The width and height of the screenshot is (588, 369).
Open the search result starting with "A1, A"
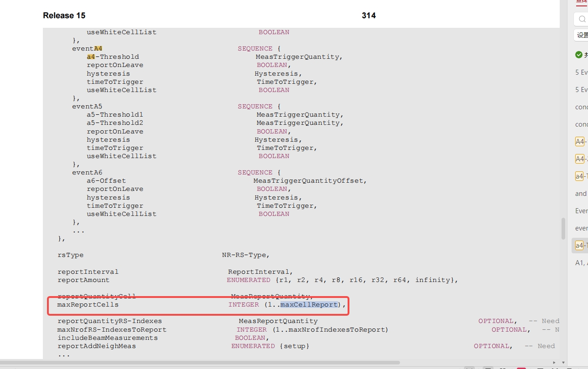(581, 263)
